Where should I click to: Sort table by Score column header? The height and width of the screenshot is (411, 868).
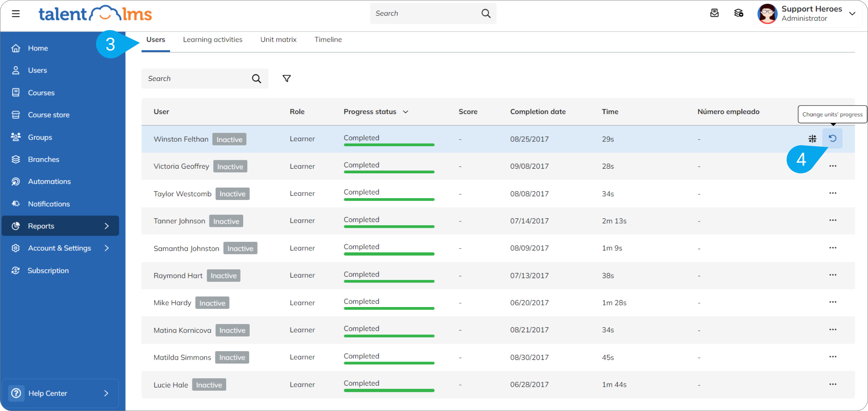coord(468,112)
